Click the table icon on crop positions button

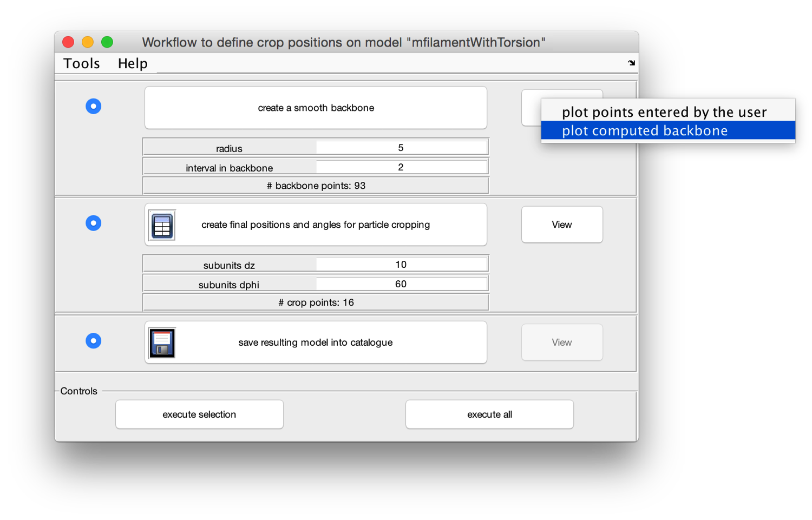coord(162,225)
